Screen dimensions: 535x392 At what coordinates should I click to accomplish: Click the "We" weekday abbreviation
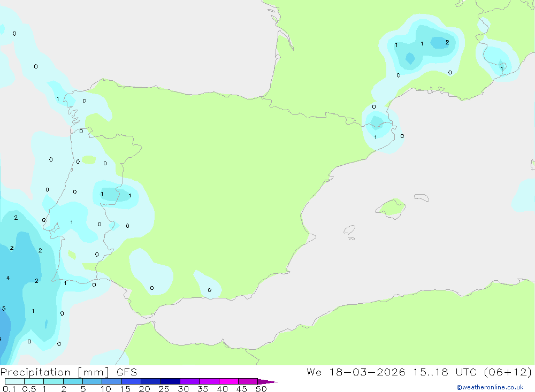(x=314, y=372)
